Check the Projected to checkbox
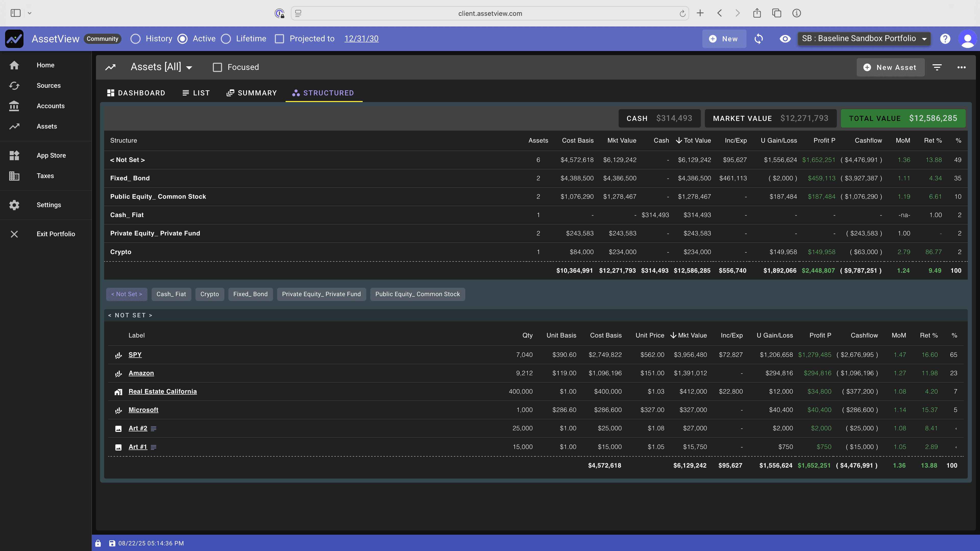Viewport: 980px width, 551px height. click(279, 39)
